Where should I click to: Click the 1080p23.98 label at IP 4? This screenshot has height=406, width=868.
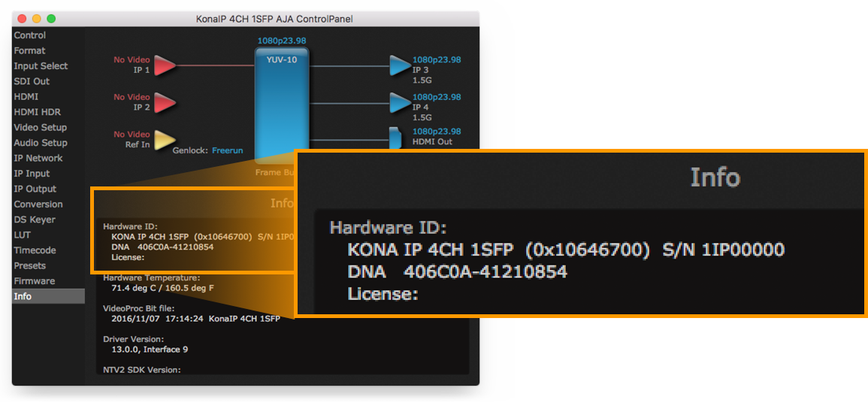click(437, 97)
